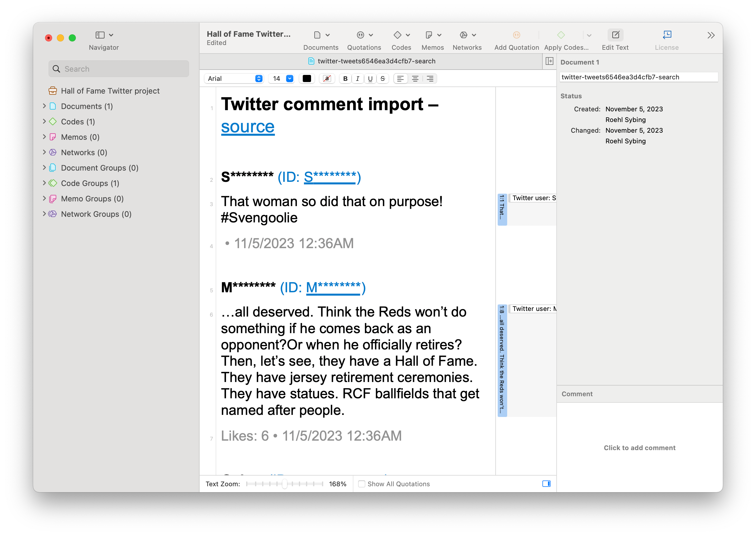Open the blue source hyperlink
This screenshot has width=756, height=536.
248,127
